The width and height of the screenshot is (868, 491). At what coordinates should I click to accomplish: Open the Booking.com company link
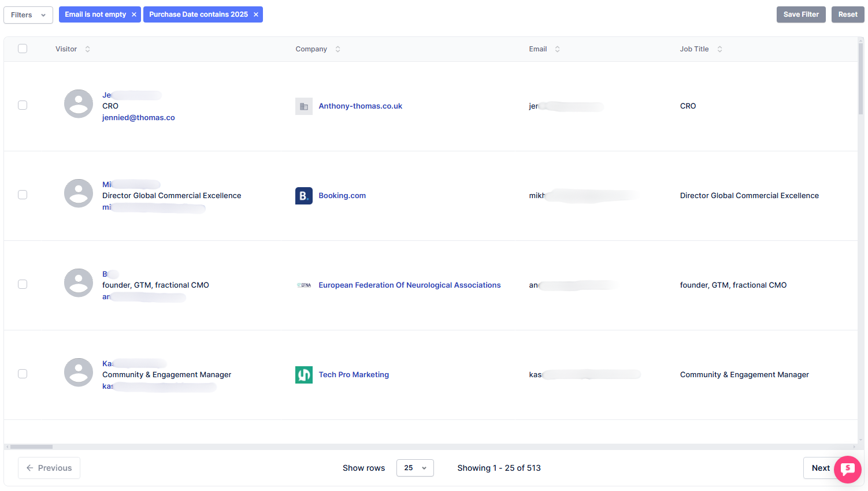click(x=342, y=196)
